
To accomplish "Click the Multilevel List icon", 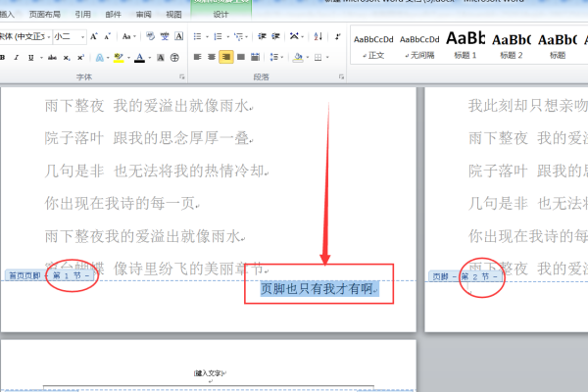I will coord(238,36).
